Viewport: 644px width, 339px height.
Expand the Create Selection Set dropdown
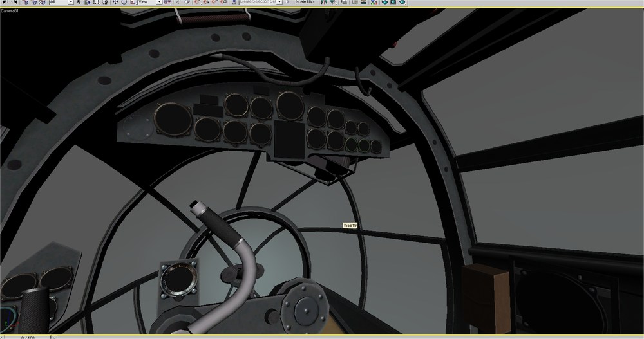coord(279,2)
